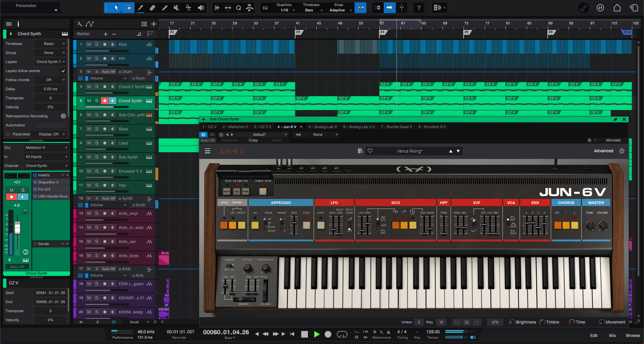Disarm record on the Chord Synth track
The image size is (644, 344).
pos(105,101)
